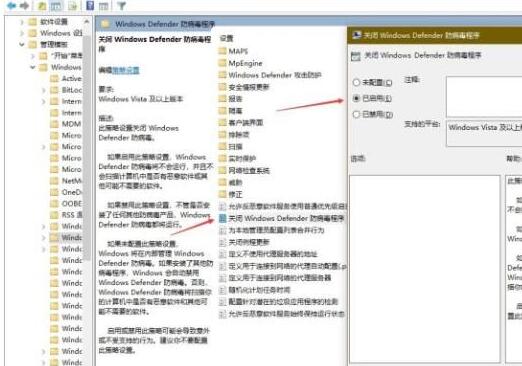
Task: Click the MDM folder icon in tree
Action: [54, 124]
